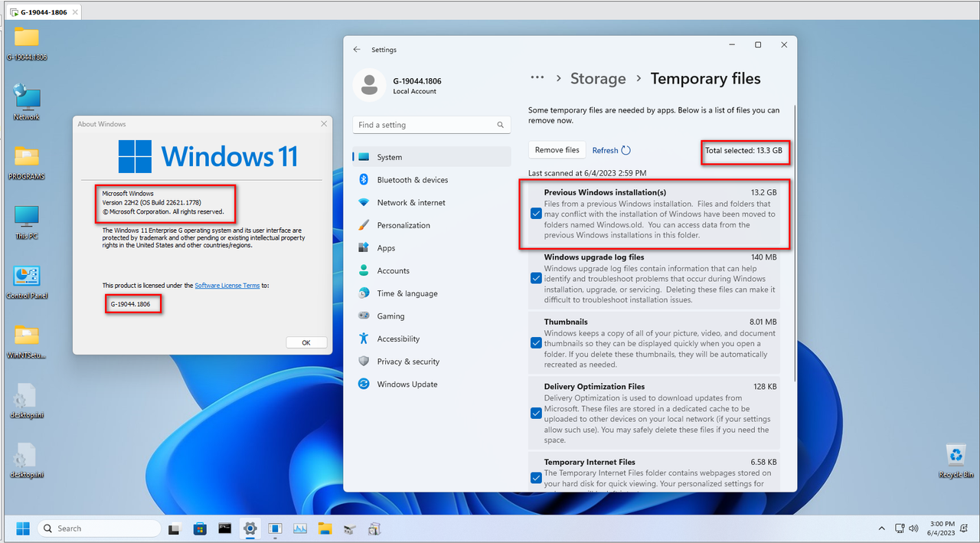The width and height of the screenshot is (980, 543).
Task: Click the Last scanned on 6/4/2023 text
Action: click(x=587, y=173)
